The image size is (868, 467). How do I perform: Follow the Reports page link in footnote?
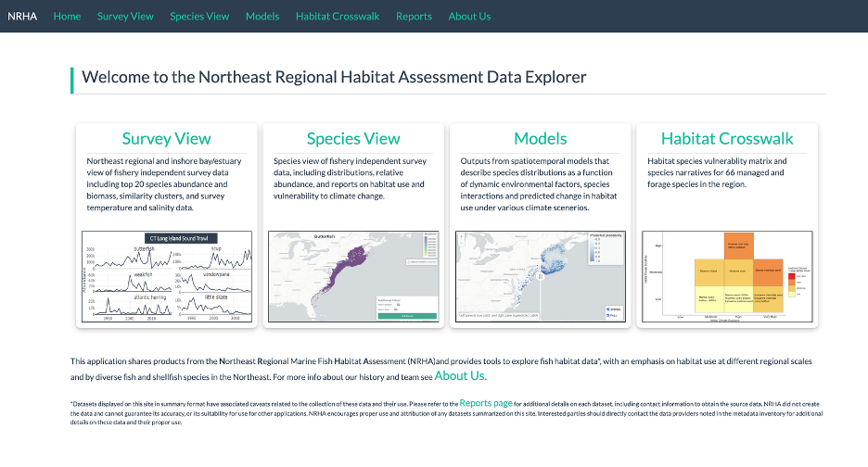485,404
